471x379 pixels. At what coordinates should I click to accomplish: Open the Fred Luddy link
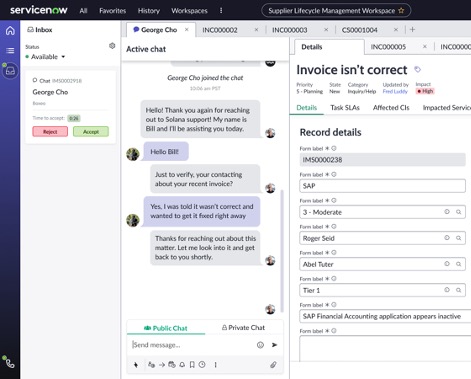[x=395, y=91]
